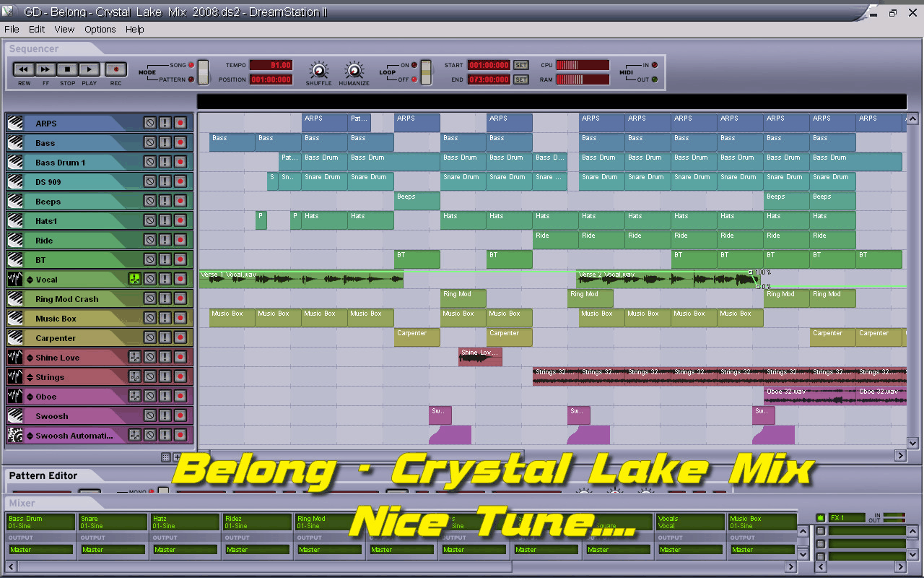
Task: Expand the Swoosh Automation track arrows
Action: coord(30,436)
